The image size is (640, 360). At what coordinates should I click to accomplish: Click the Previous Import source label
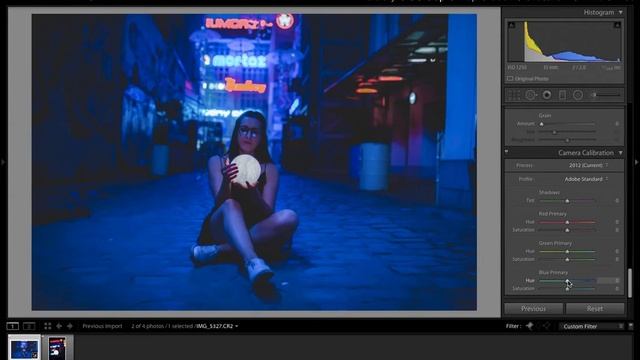coord(102,326)
